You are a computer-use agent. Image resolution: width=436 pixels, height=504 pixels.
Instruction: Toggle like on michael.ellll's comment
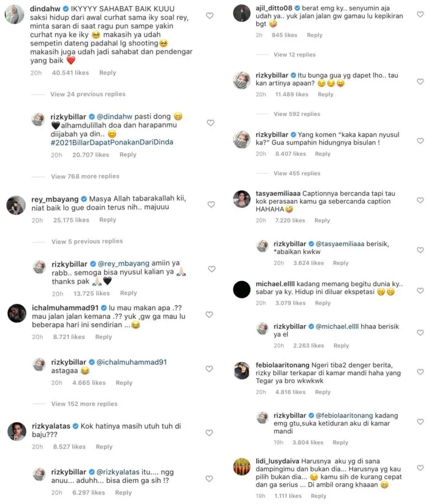click(420, 291)
